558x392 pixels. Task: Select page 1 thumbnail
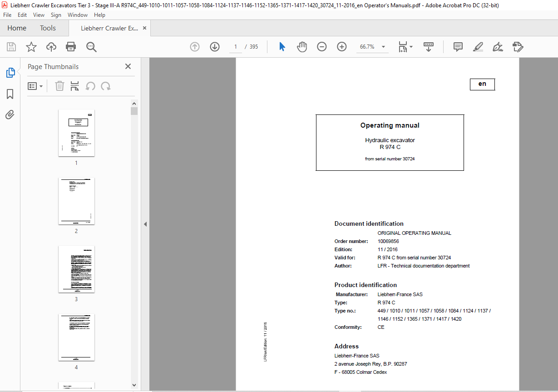(76, 133)
